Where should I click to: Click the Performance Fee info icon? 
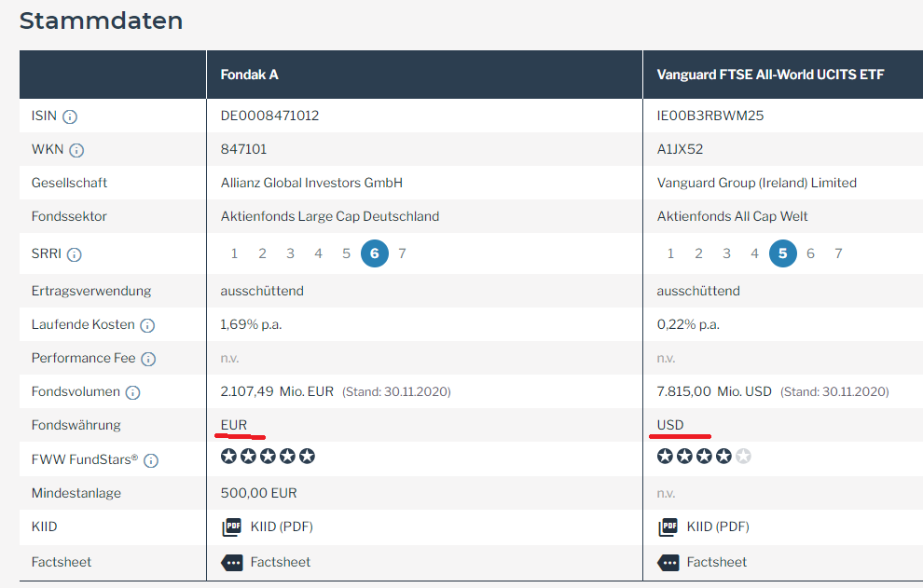point(148,359)
